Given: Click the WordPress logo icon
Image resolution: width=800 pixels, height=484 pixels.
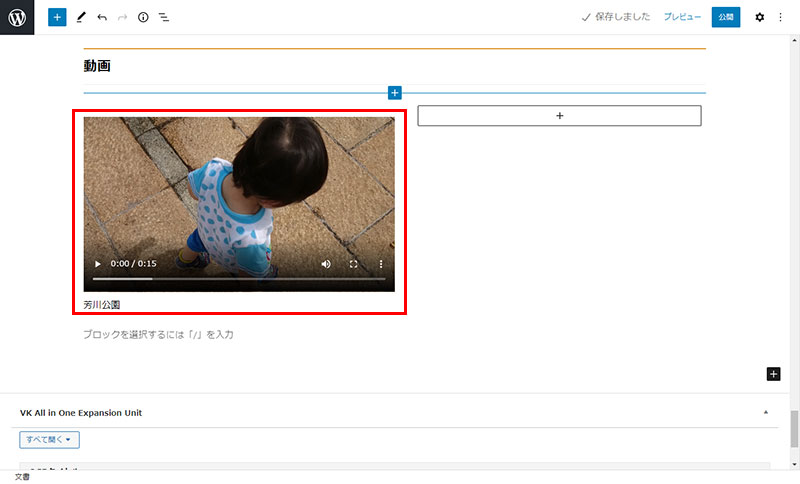Looking at the screenshot, I should 17,17.
